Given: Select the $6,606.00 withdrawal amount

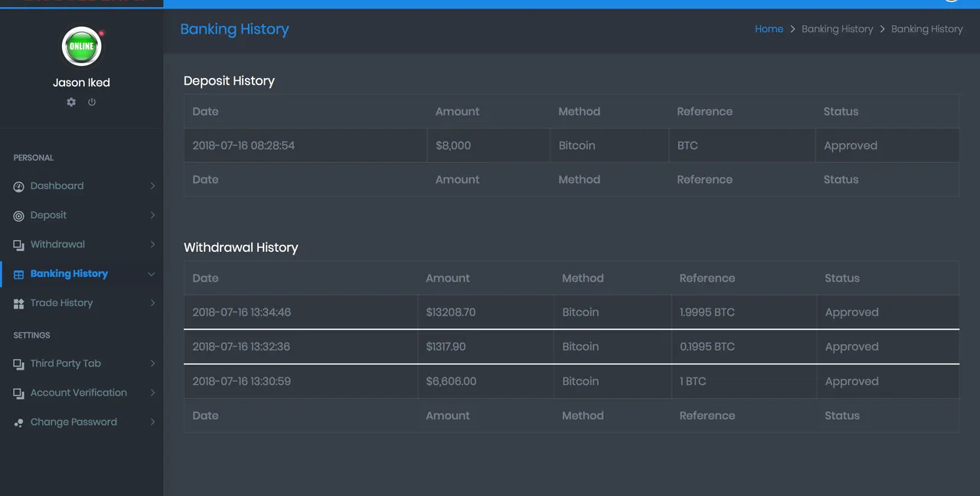Looking at the screenshot, I should 451,381.
